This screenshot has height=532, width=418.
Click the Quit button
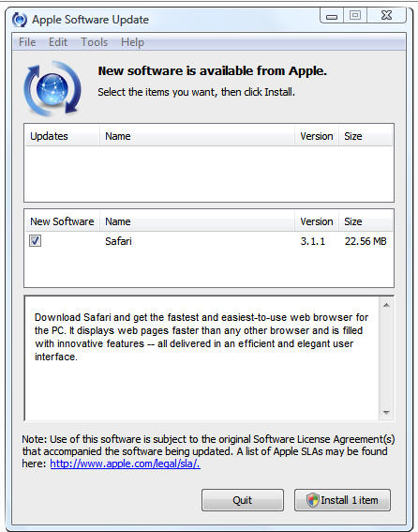click(x=243, y=500)
